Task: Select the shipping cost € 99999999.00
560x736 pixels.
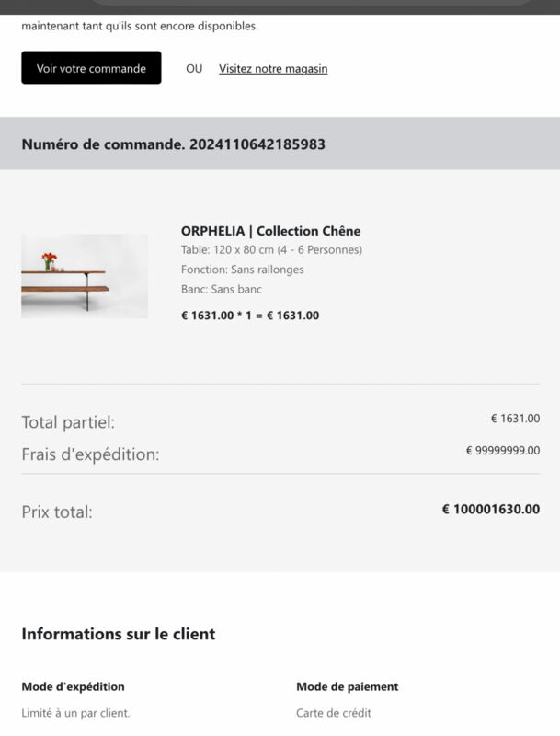Action: pos(503,451)
